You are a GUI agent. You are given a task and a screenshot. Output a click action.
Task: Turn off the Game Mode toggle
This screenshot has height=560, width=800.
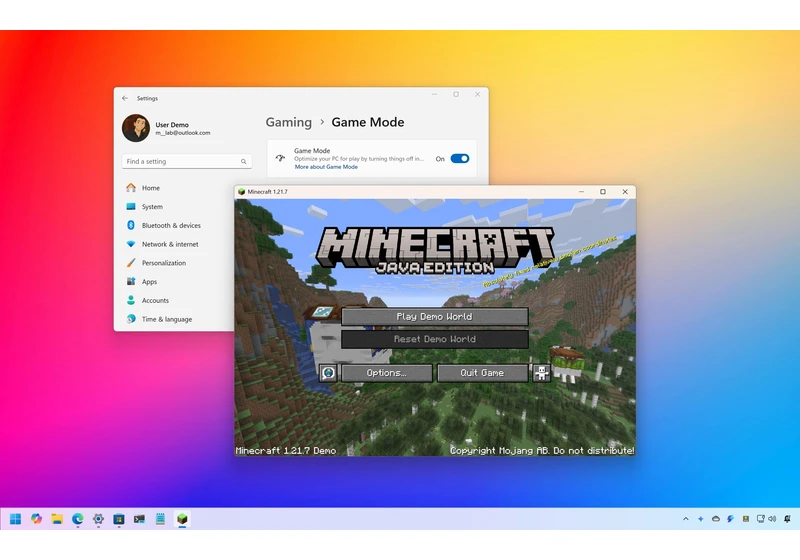point(460,159)
